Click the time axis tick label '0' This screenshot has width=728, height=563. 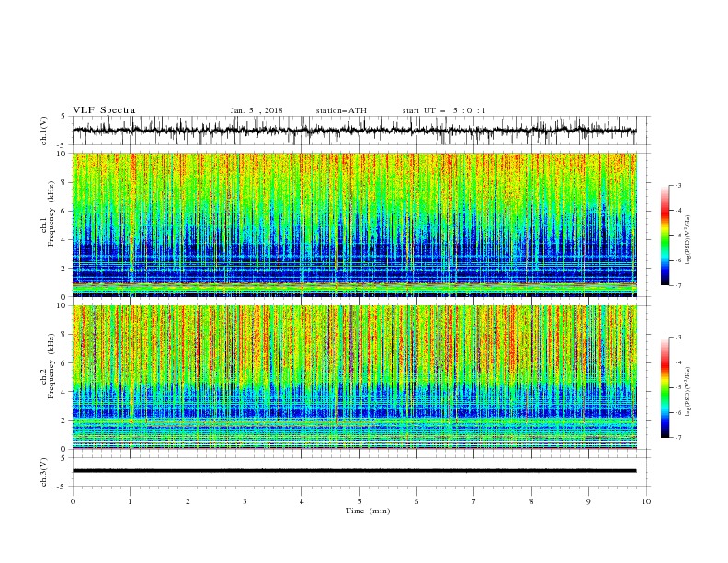(x=73, y=501)
